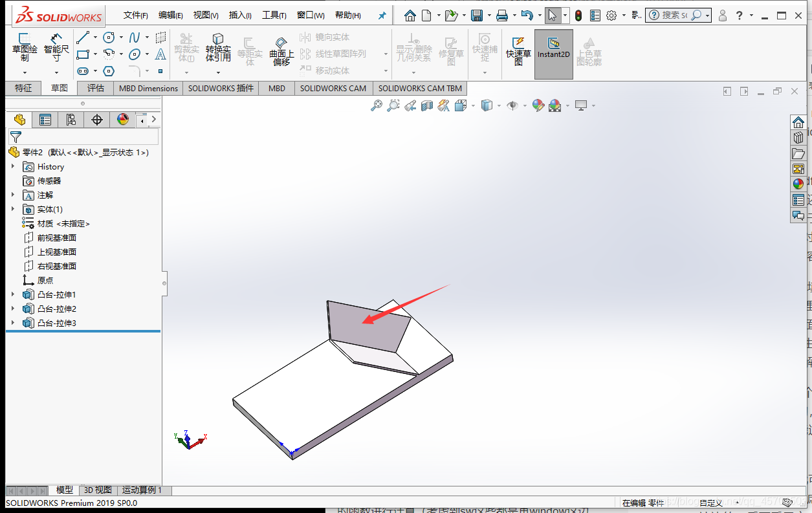Click the Print icon
The width and height of the screenshot is (812, 513).
[x=501, y=15]
